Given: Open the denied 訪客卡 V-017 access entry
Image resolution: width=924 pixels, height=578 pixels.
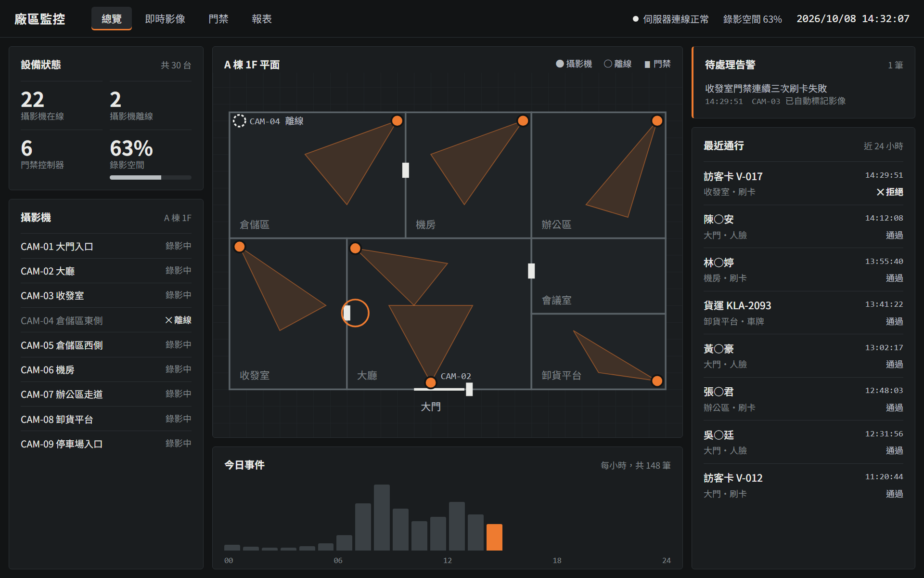Looking at the screenshot, I should [803, 184].
